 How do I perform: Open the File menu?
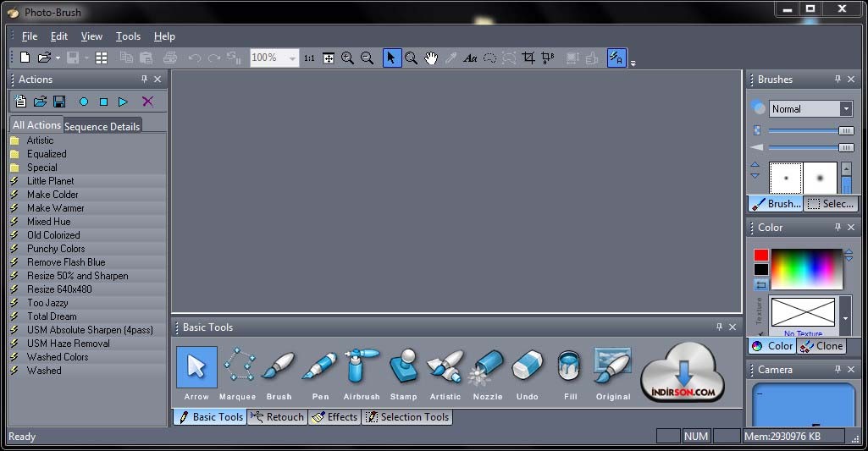(x=30, y=36)
